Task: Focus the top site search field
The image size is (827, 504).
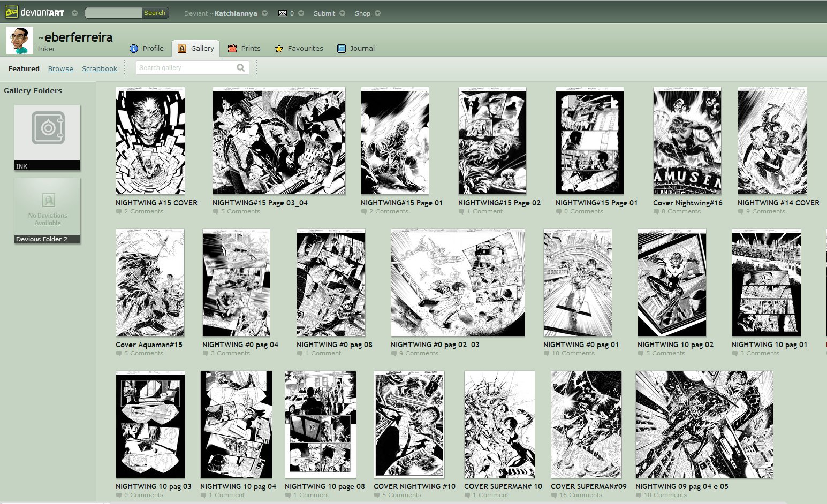Action: [113, 13]
